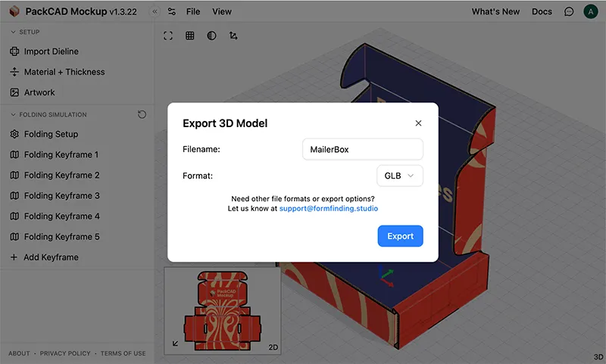Open the TERMS OF USE link
The image size is (606, 364).
tap(123, 353)
